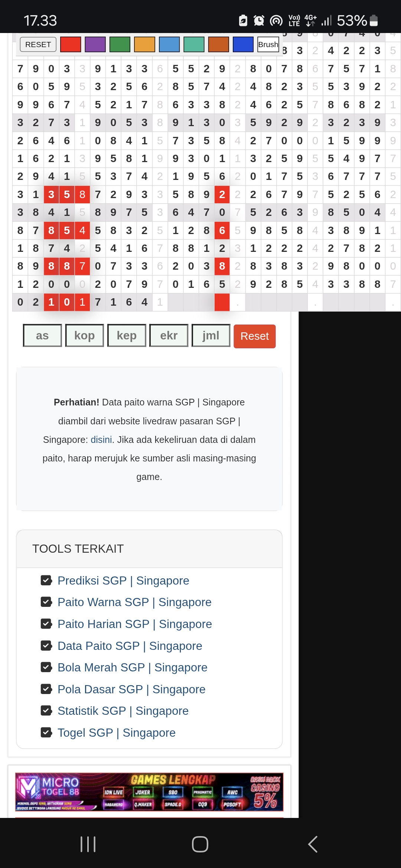Toggle the 'kep' column filter
401x868 pixels.
pos(127,336)
